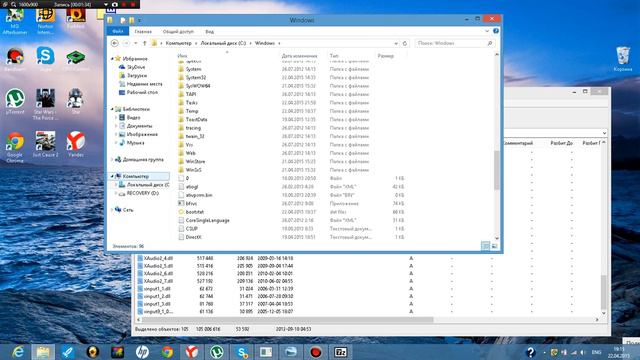Image resolution: width=640 pixels, height=360 pixels.
Task: Select SkyDrive in the navigation pane
Action: pyautogui.click(x=136, y=67)
